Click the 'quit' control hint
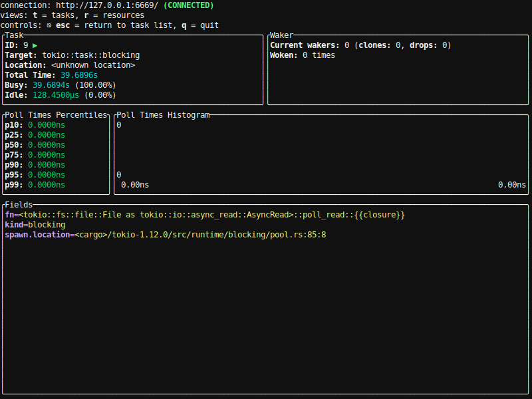The width and height of the screenshot is (532, 399). coord(200,25)
